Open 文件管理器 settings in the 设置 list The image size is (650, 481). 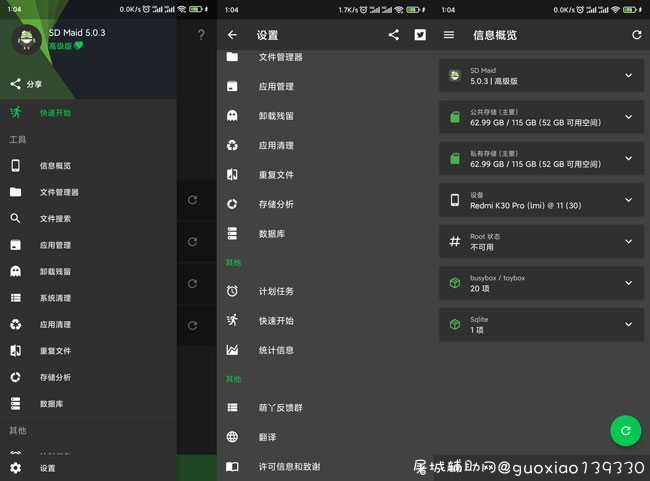pyautogui.click(x=325, y=57)
